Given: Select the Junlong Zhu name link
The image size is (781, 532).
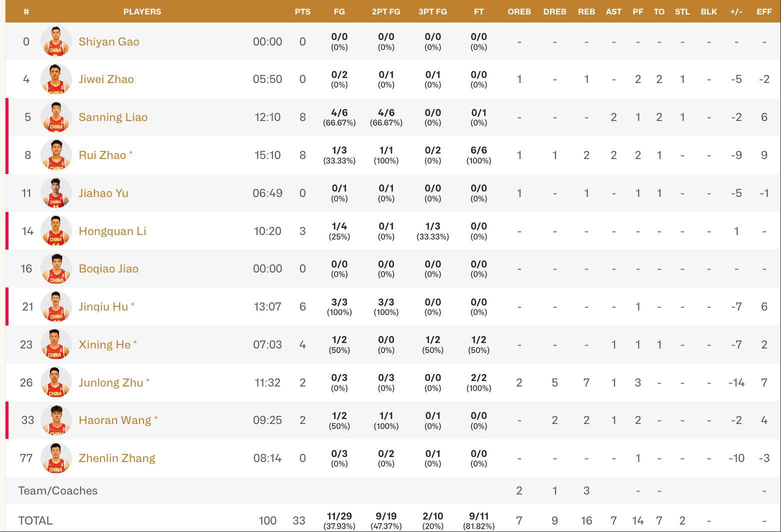Looking at the screenshot, I should [111, 382].
